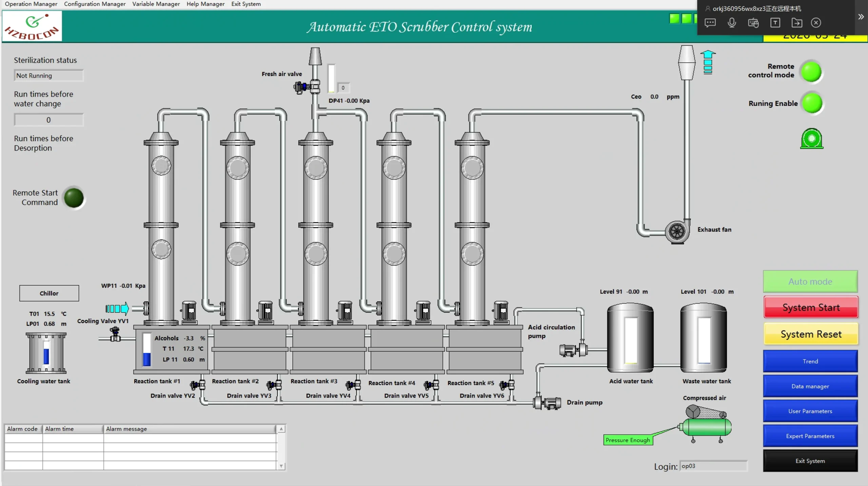Select the text input T icon
This screenshot has width=868, height=486.
[775, 23]
